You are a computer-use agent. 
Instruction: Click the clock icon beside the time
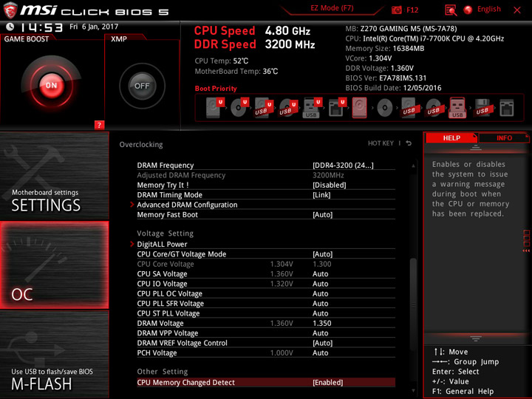pos(10,27)
